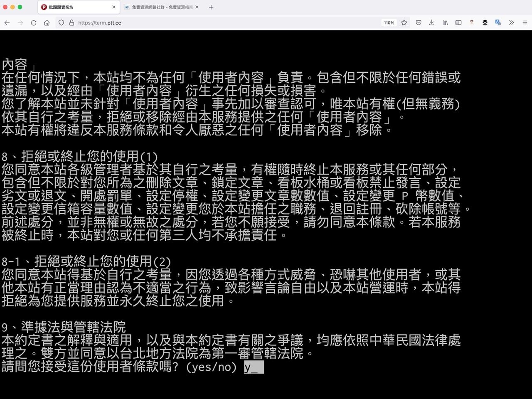Open the Firefox hamburger application menu

click(525, 23)
